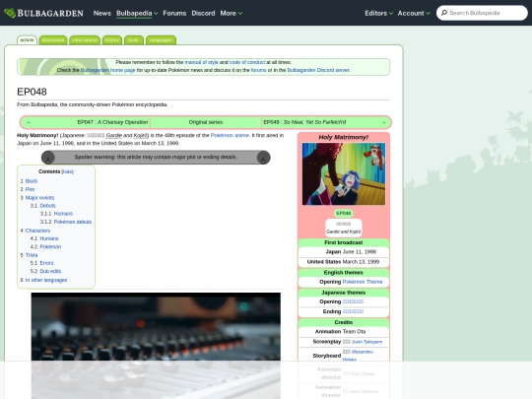The height and width of the screenshot is (399, 532).
Task: Open the Bulbagarden Discord server link
Action: click(318, 70)
